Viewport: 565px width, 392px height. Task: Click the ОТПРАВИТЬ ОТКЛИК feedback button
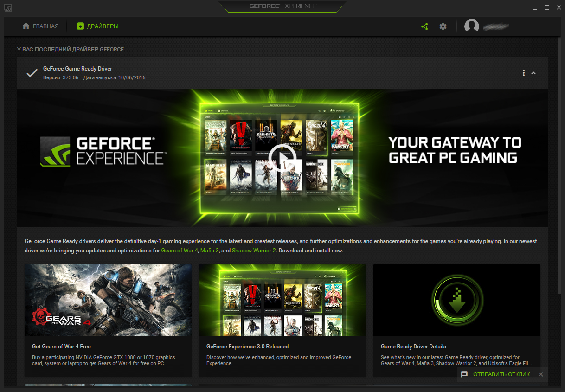495,374
